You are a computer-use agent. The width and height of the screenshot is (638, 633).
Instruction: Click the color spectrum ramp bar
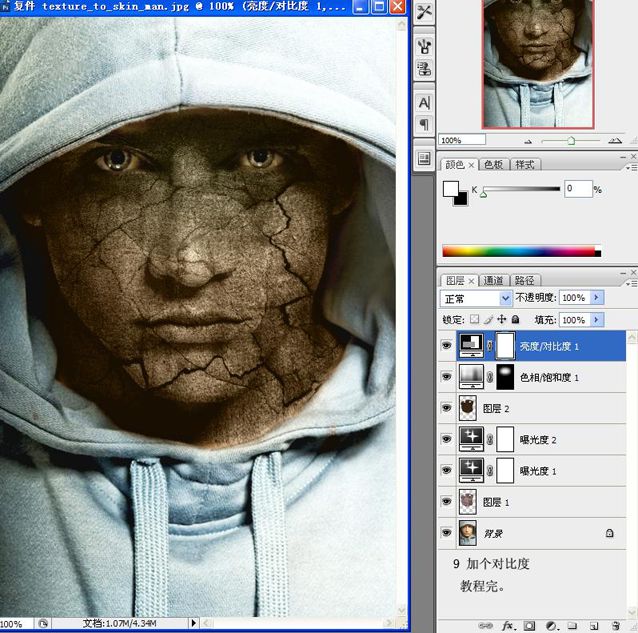click(x=521, y=251)
